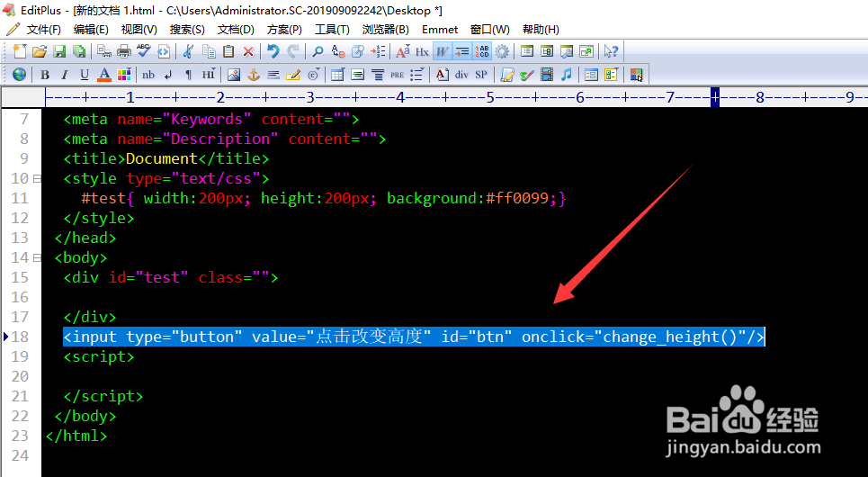Collapse body block at line 14
868x477 pixels.
(37, 257)
